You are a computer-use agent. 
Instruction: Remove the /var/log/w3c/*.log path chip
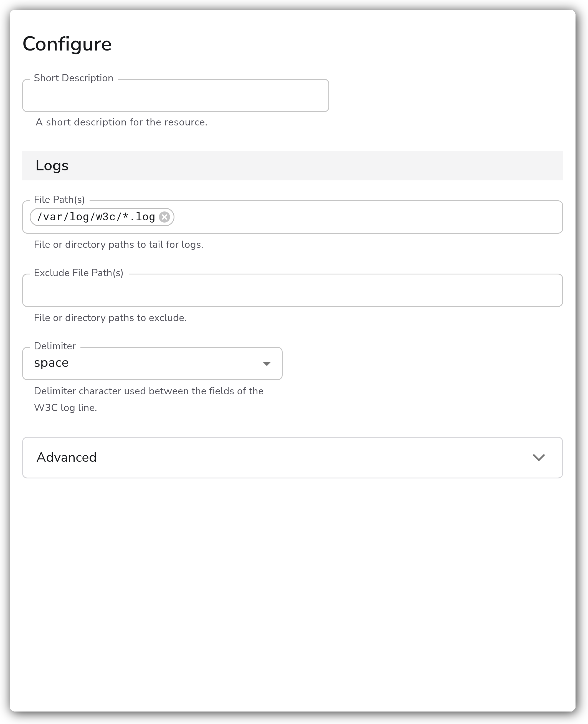(x=165, y=217)
